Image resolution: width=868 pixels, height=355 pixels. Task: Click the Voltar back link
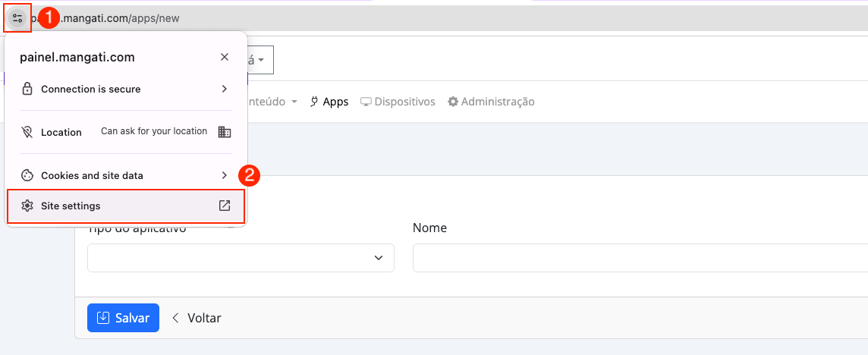click(x=197, y=318)
